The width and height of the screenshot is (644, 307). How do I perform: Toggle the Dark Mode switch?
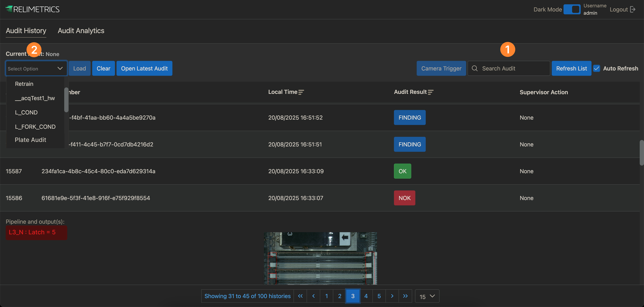[572, 10]
